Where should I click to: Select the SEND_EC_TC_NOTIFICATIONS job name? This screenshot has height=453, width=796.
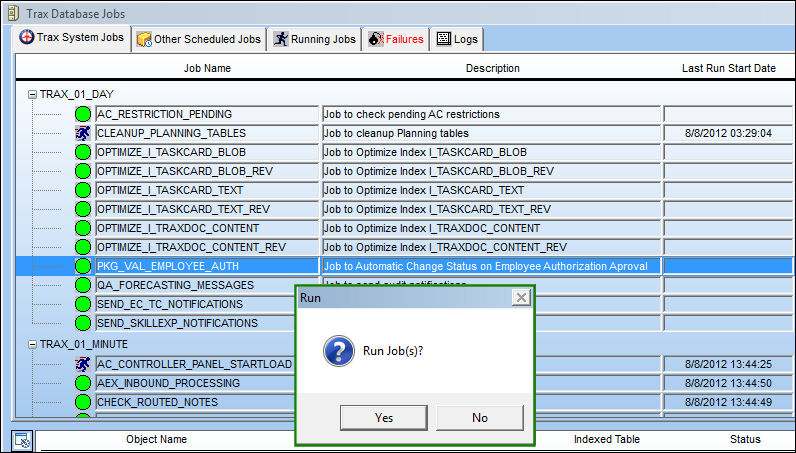click(195, 304)
